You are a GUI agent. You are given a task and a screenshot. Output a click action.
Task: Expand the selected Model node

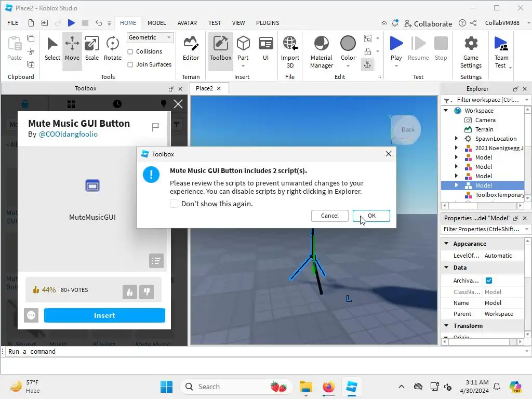point(456,185)
